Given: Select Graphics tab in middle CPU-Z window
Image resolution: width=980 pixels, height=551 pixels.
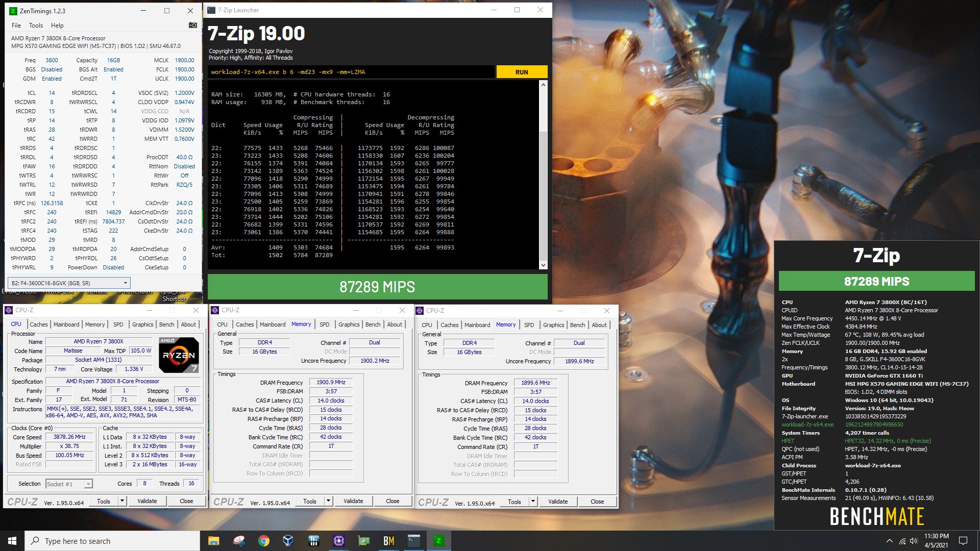Looking at the screenshot, I should (349, 324).
